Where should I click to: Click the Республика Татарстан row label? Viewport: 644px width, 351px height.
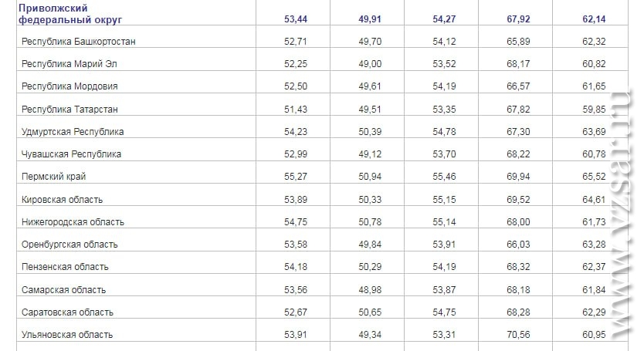[x=69, y=110]
